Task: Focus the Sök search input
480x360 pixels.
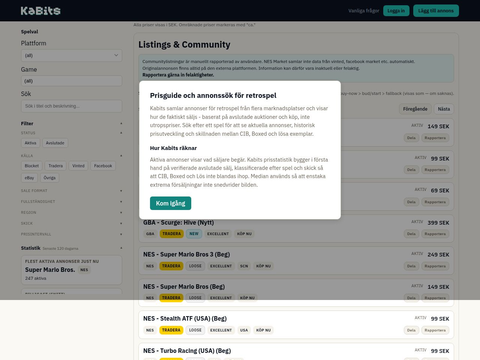Action: (x=71, y=106)
